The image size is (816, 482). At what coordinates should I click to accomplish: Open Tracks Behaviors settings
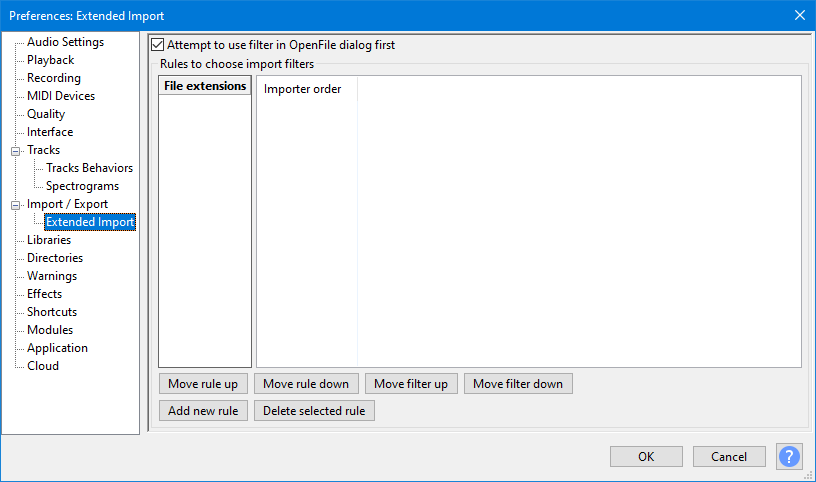pyautogui.click(x=90, y=168)
